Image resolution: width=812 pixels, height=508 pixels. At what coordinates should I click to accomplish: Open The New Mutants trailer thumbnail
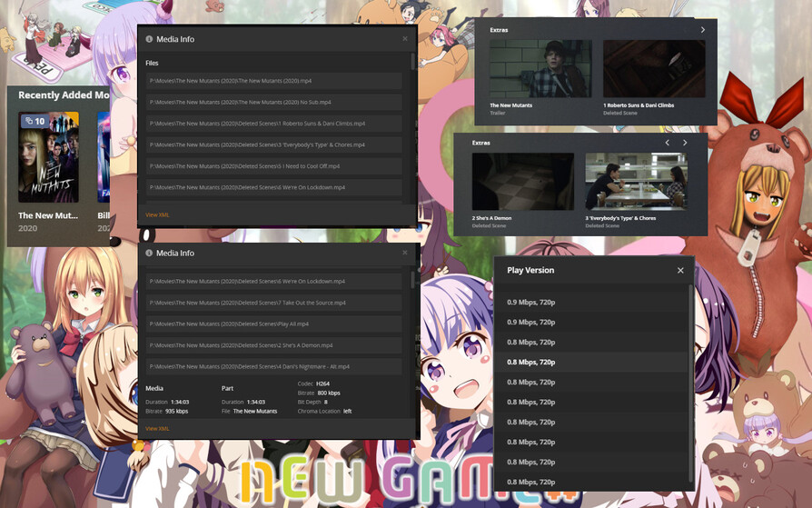[x=540, y=68]
